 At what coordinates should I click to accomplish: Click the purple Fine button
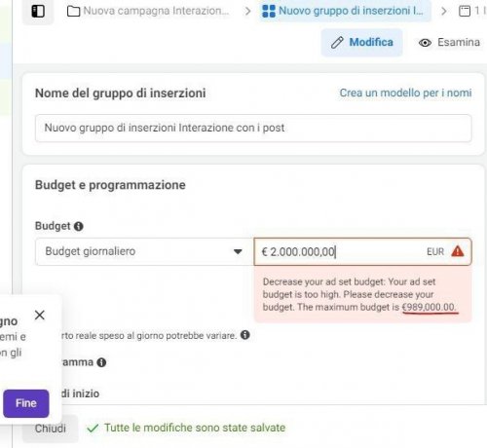click(26, 403)
